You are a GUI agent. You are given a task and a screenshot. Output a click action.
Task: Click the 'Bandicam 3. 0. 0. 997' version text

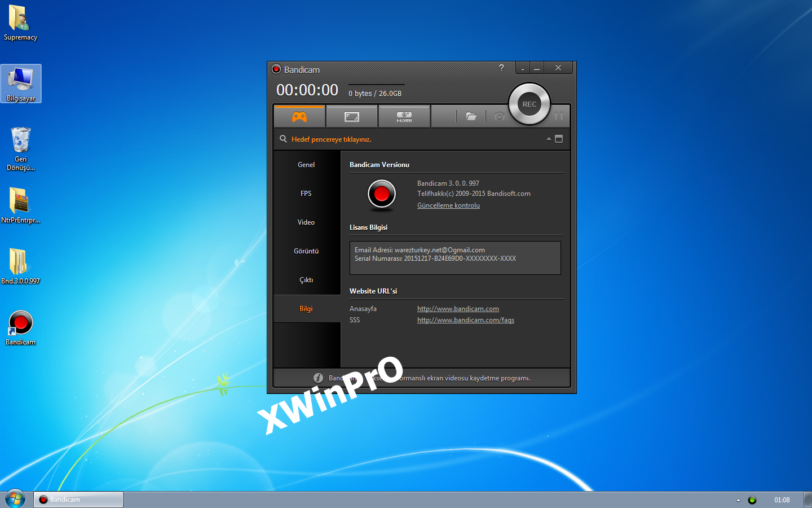pyautogui.click(x=448, y=183)
